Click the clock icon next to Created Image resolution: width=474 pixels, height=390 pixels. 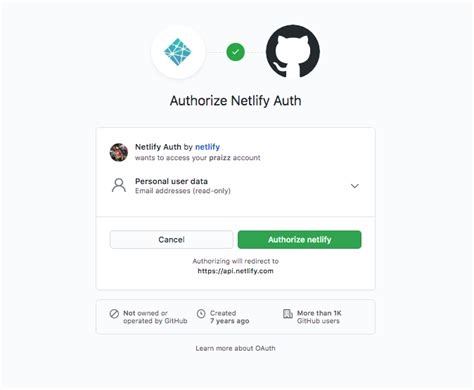tap(201, 314)
